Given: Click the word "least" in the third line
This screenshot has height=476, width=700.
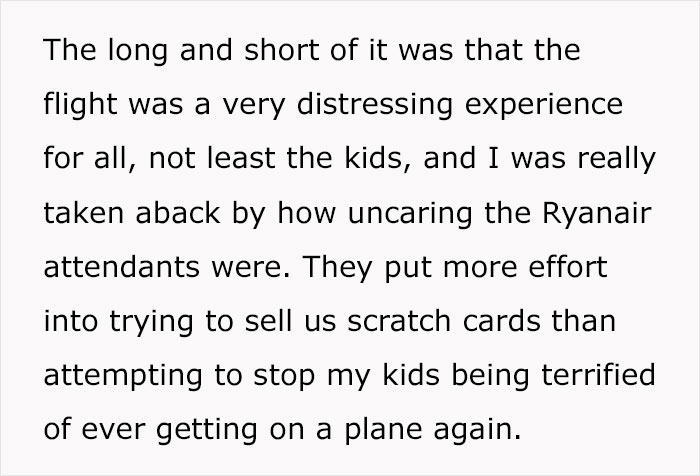Looking at the screenshot, I should (x=241, y=158).
